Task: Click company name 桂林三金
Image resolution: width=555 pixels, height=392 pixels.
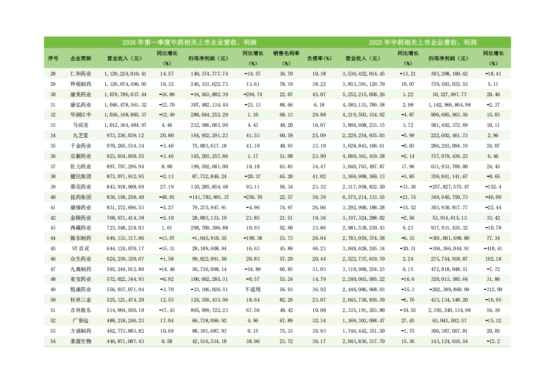Action: (81, 300)
